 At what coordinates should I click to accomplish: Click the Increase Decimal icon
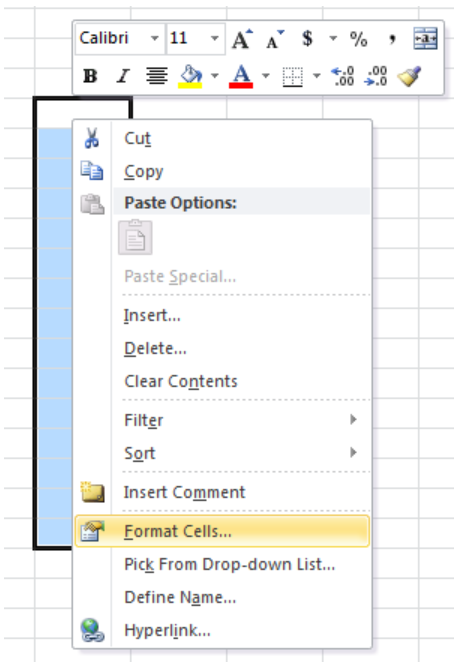point(343,76)
